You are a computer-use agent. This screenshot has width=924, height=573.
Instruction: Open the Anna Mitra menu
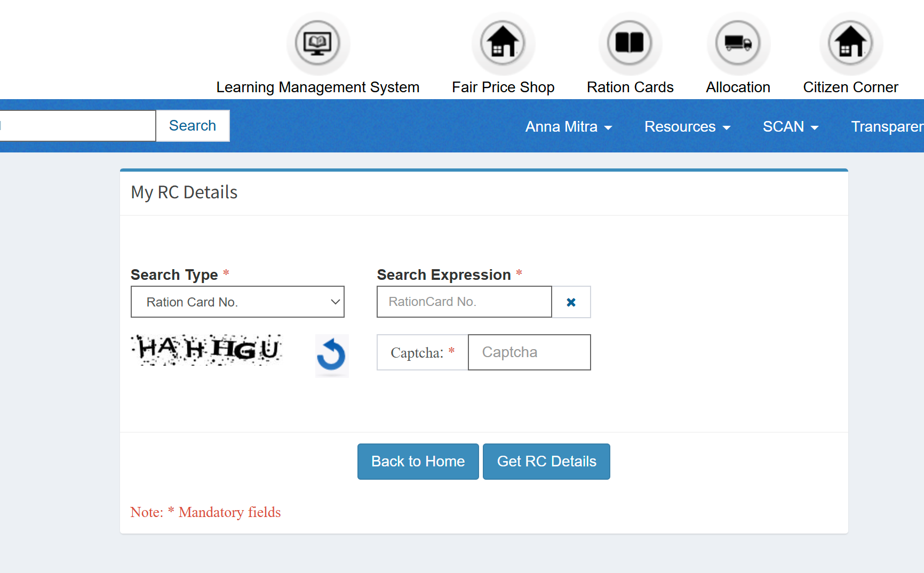[x=568, y=126]
